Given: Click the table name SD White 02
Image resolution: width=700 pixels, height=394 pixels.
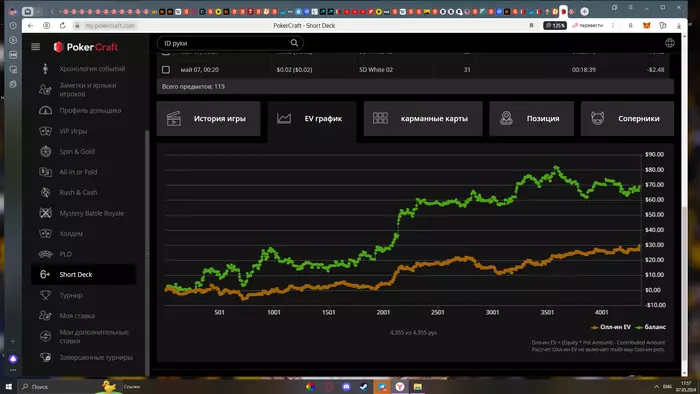Looking at the screenshot, I should coord(376,70).
